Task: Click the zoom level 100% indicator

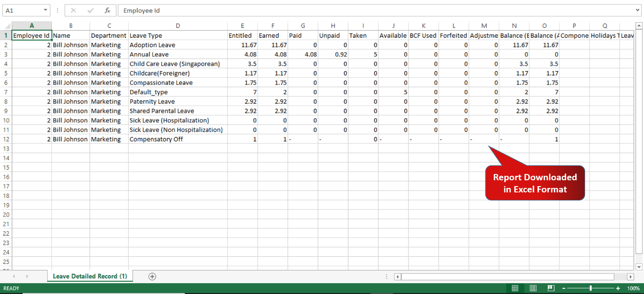Action: (633, 288)
